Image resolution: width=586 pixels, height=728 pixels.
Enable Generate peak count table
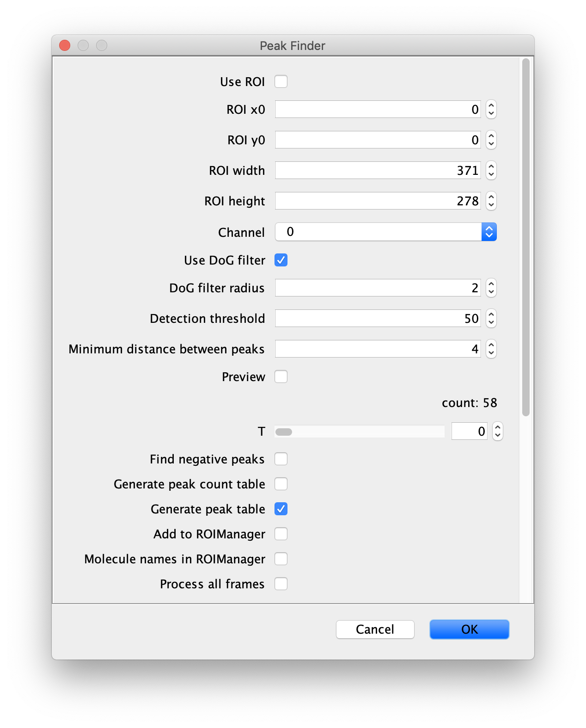pyautogui.click(x=281, y=484)
